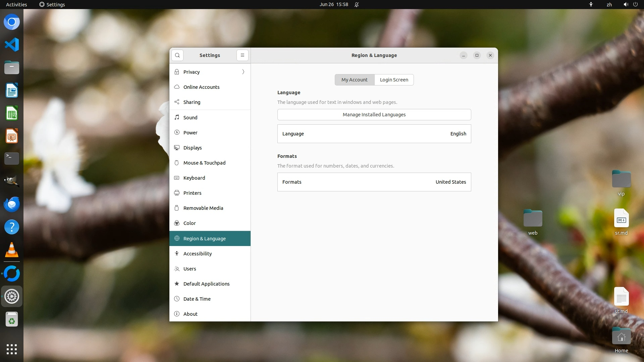
Task: Click Manage Installed Languages button
Action: [374, 115]
